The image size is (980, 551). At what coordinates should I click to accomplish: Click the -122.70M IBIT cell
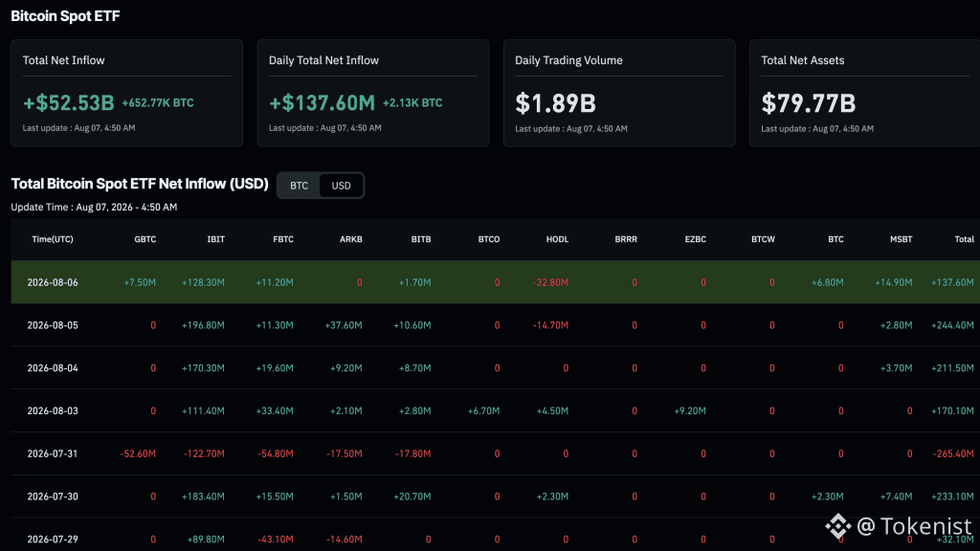point(204,453)
